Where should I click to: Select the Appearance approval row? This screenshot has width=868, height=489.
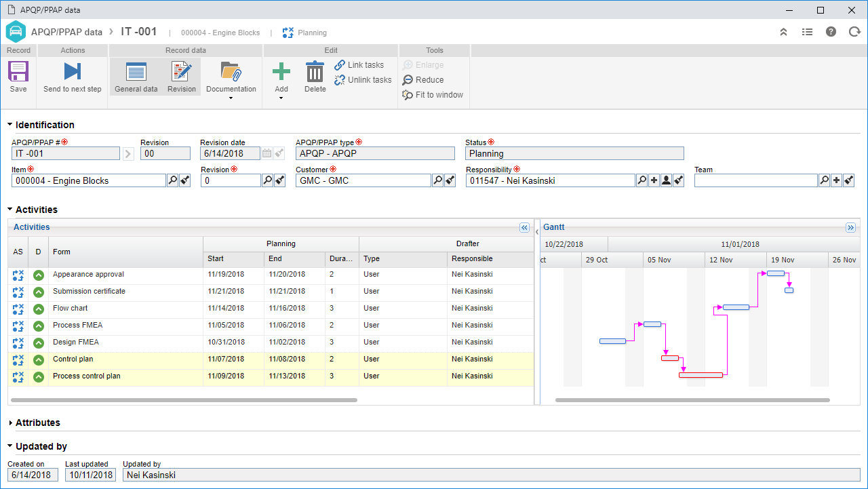tap(271, 275)
